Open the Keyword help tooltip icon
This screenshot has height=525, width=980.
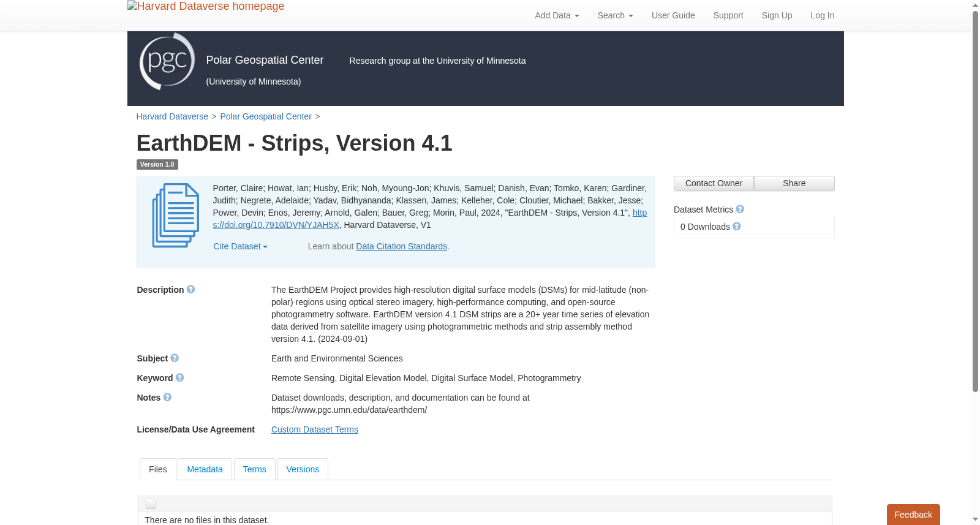(180, 377)
